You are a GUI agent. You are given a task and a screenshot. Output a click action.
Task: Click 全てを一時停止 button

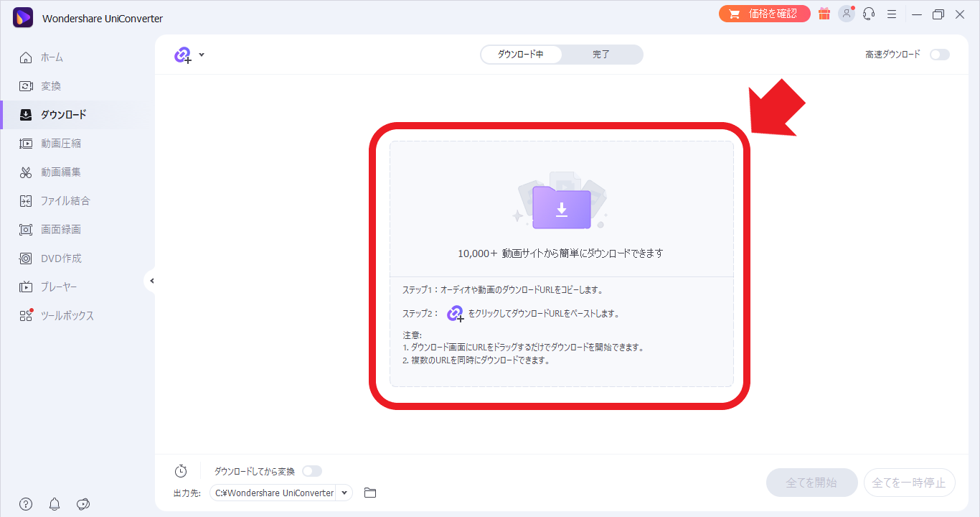pyautogui.click(x=910, y=483)
